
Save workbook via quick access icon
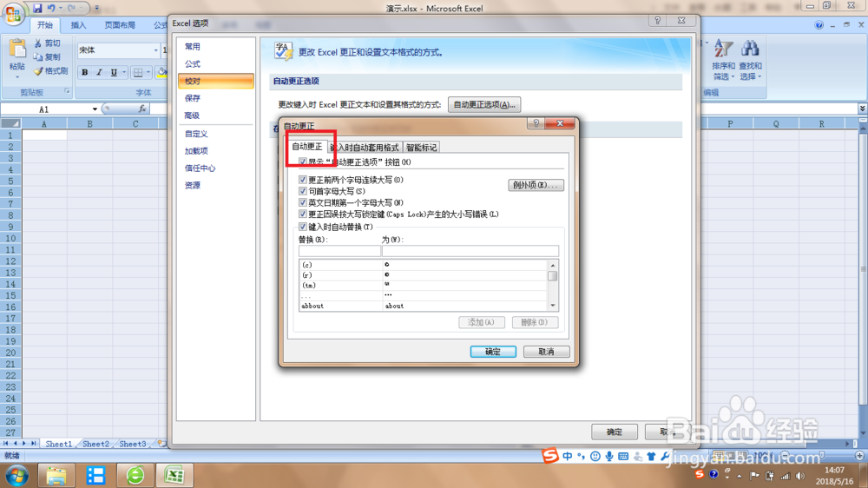pos(37,9)
